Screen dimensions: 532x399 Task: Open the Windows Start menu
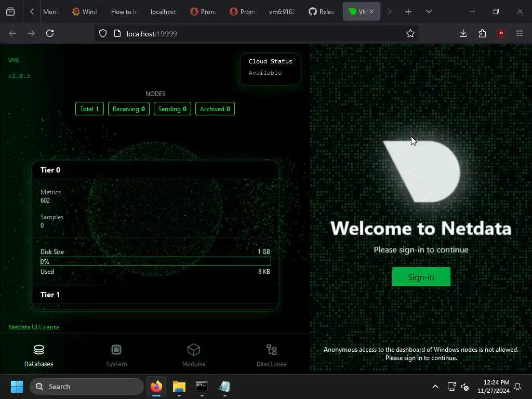pos(17,387)
